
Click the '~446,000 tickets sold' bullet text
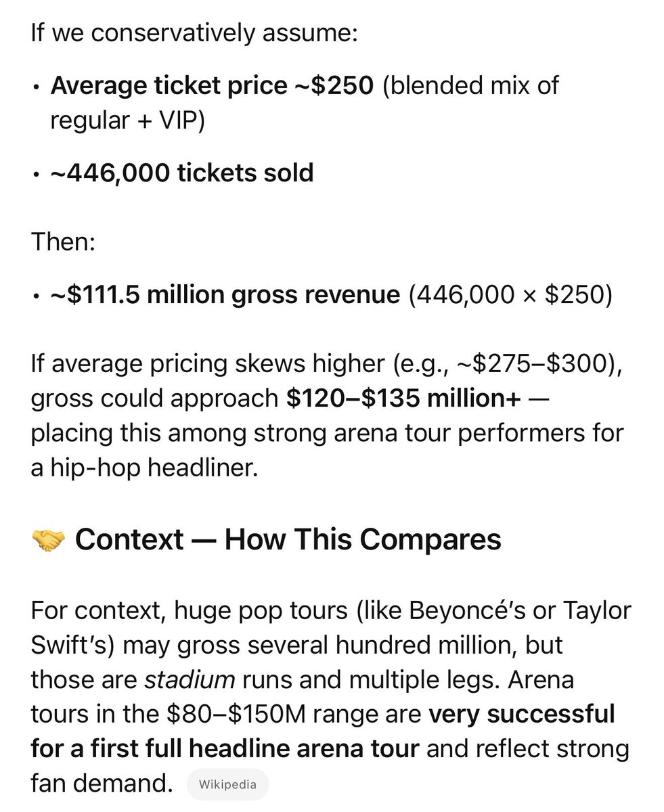pos(182,173)
